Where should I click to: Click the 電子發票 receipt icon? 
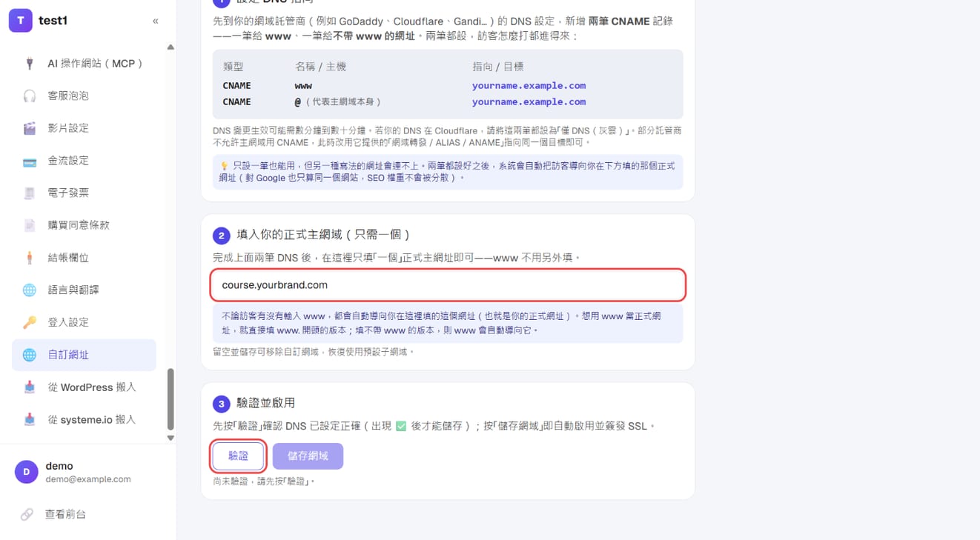pyautogui.click(x=30, y=193)
